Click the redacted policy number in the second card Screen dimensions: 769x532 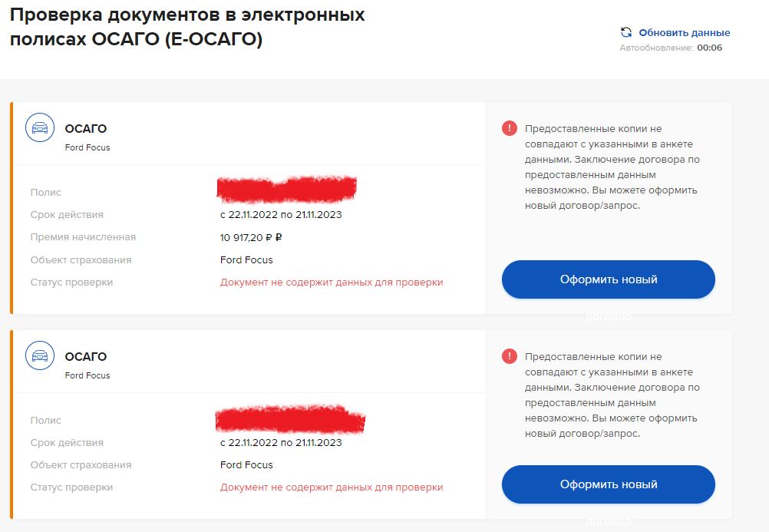290,419
